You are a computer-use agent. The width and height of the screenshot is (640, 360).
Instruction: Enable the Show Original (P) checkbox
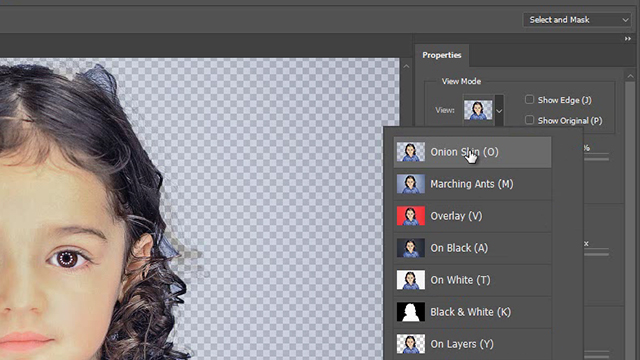click(529, 120)
